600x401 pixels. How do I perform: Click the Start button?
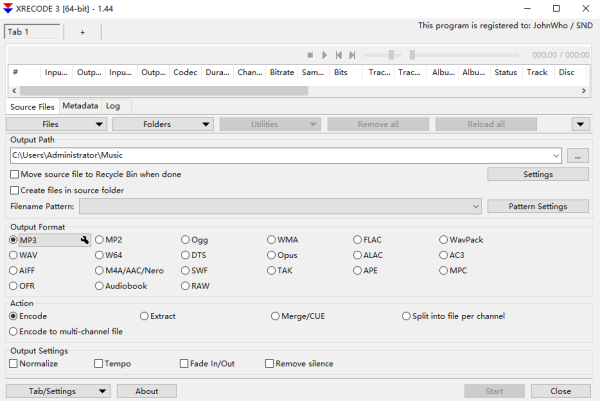pyautogui.click(x=494, y=391)
